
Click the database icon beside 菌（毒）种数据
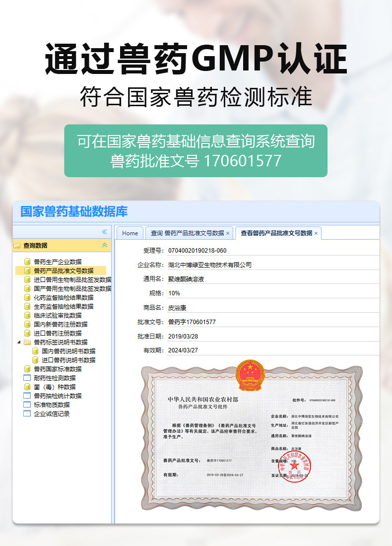(27, 387)
